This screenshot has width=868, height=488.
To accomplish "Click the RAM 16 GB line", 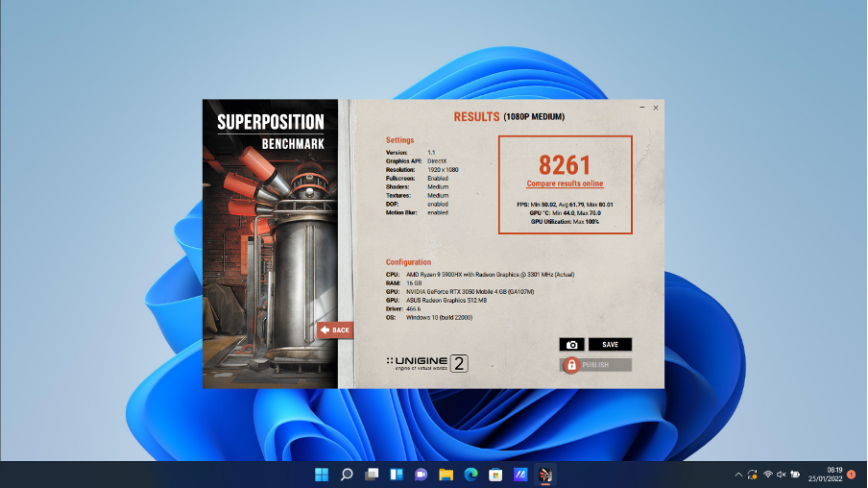I will tap(403, 283).
